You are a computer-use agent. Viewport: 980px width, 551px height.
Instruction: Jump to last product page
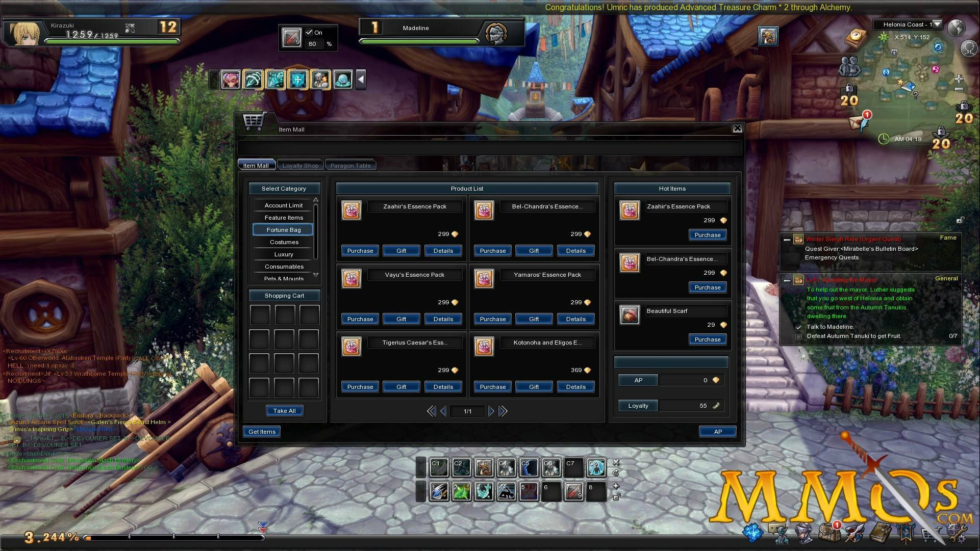coord(503,411)
